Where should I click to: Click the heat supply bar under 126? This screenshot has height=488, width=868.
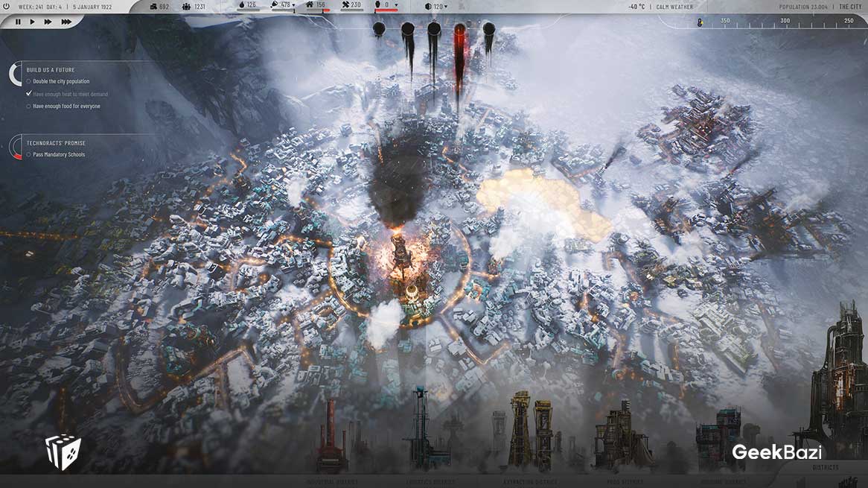[x=249, y=10]
